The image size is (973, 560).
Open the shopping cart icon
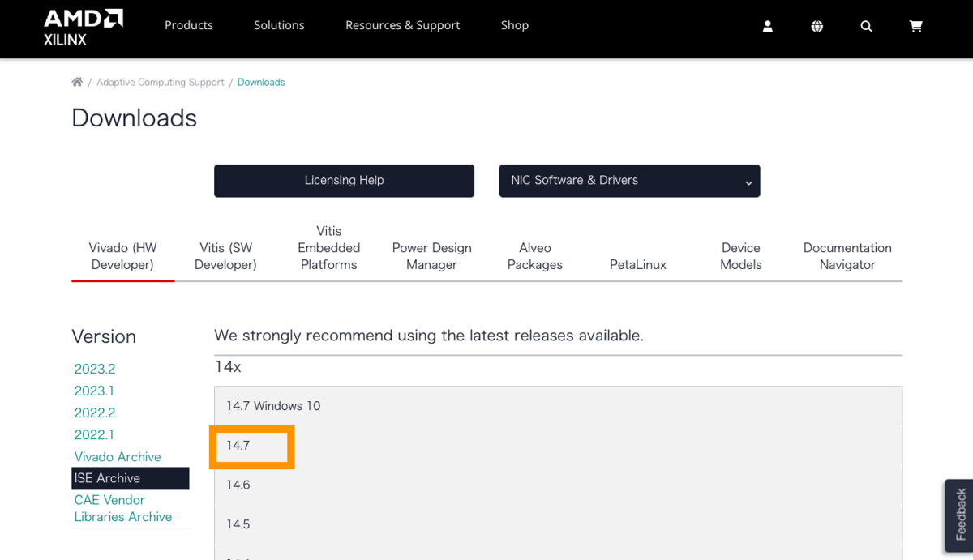point(915,26)
